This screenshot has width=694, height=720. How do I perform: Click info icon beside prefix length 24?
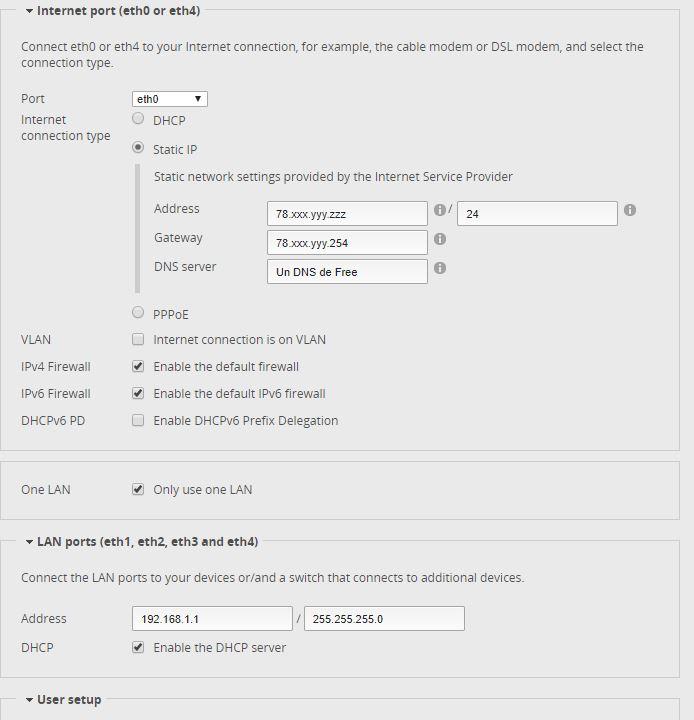click(x=630, y=211)
